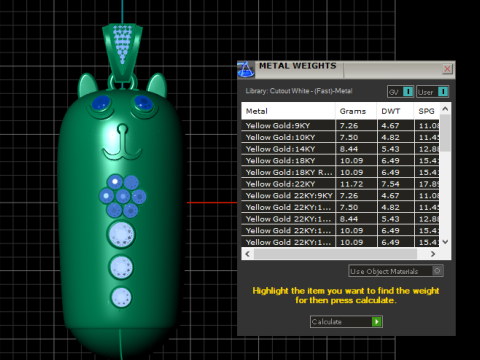
Task: Click the pendant's left blue eye gem
Action: point(101,103)
